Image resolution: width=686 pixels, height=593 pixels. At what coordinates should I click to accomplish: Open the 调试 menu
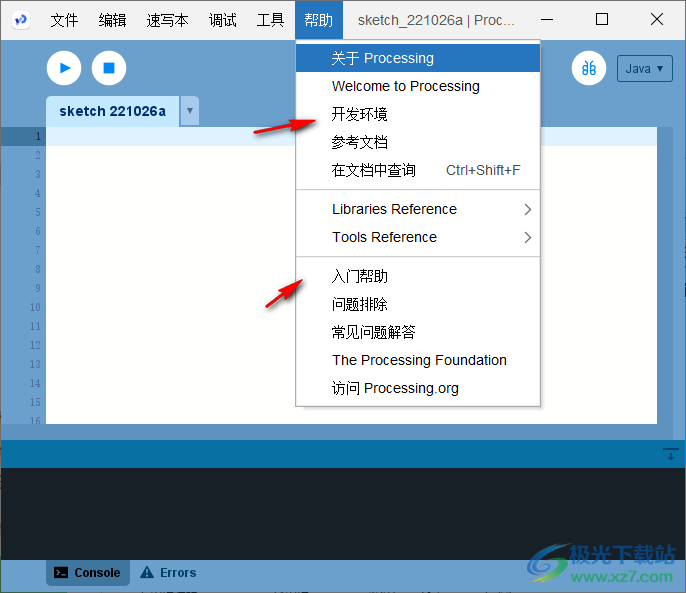(222, 20)
